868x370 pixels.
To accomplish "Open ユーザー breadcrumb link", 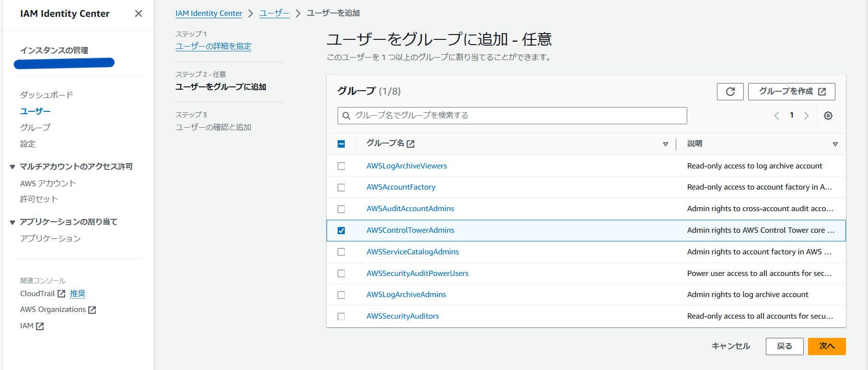I will pyautogui.click(x=274, y=13).
